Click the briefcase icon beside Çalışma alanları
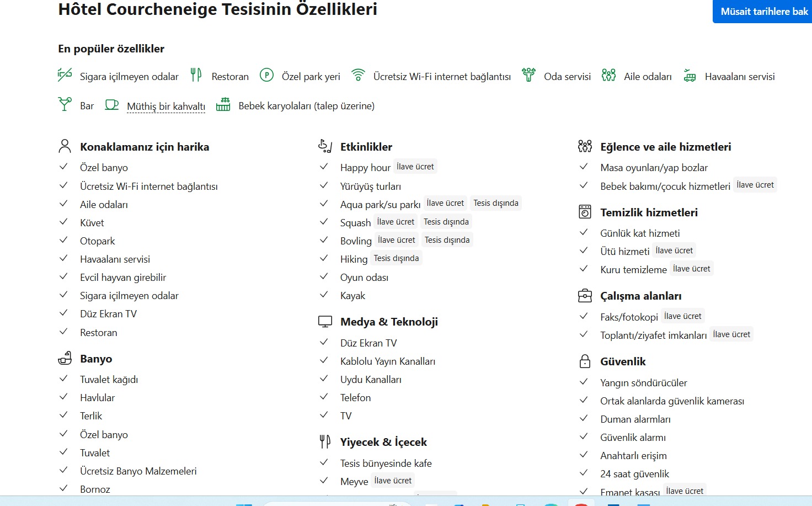This screenshot has height=506, width=812. pyautogui.click(x=585, y=296)
